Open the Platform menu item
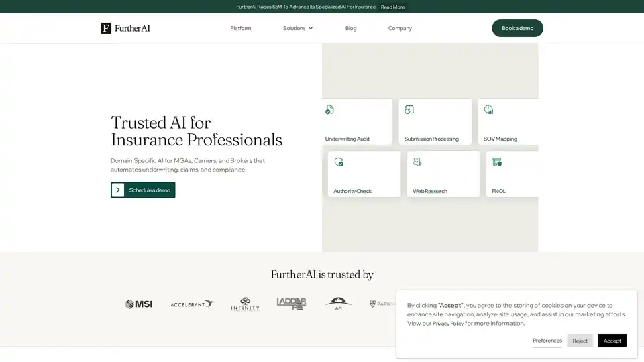 tap(240, 28)
